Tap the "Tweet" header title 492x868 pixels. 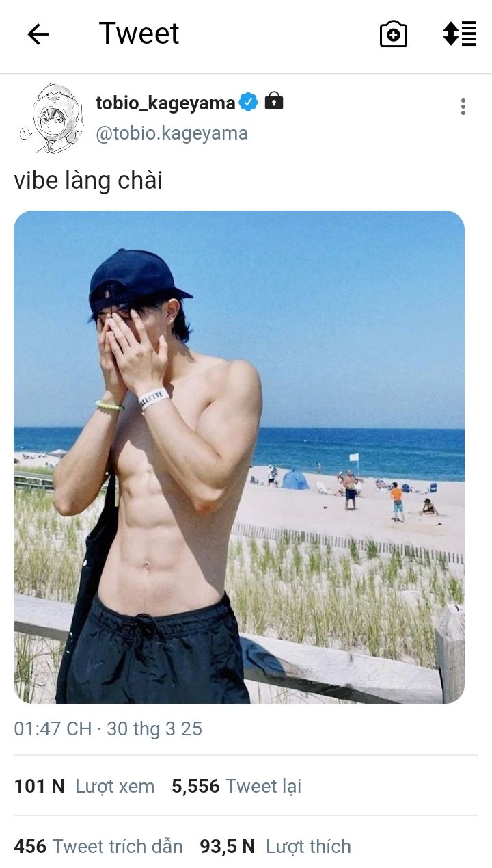click(x=139, y=34)
